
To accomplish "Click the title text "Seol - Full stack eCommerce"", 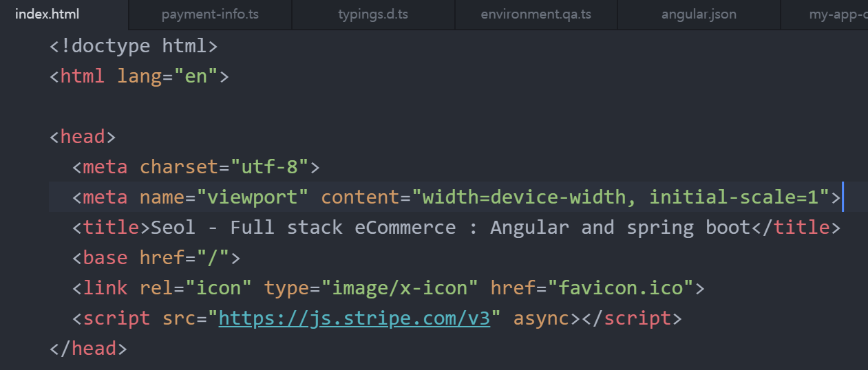I will click(x=304, y=228).
